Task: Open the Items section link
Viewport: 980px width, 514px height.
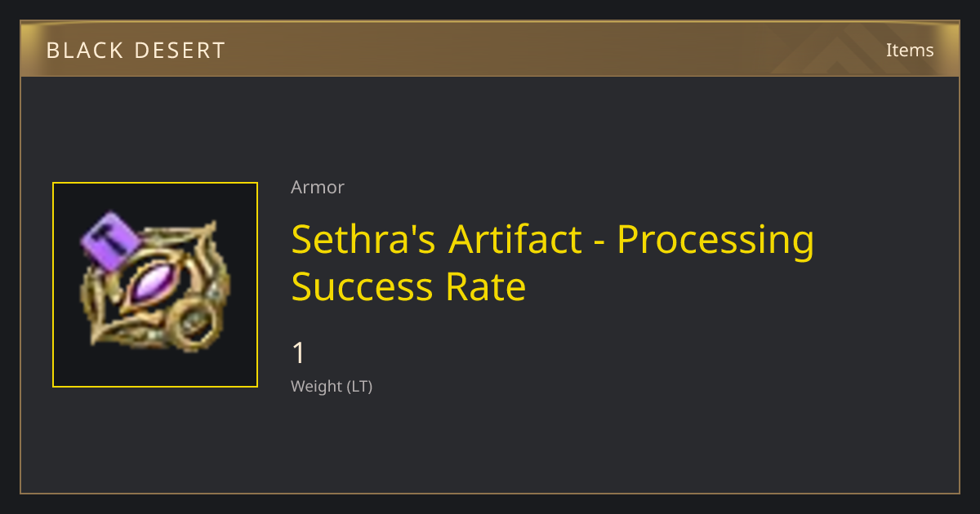Action: [910, 50]
